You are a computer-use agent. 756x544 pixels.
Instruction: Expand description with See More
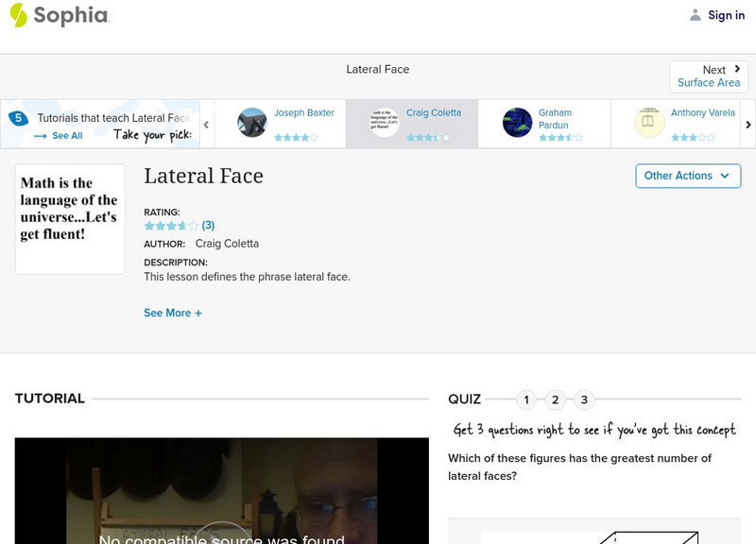(x=173, y=313)
